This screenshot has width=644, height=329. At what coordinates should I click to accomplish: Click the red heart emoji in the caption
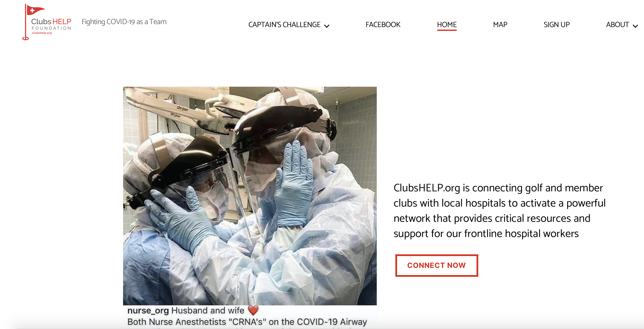pyautogui.click(x=253, y=310)
